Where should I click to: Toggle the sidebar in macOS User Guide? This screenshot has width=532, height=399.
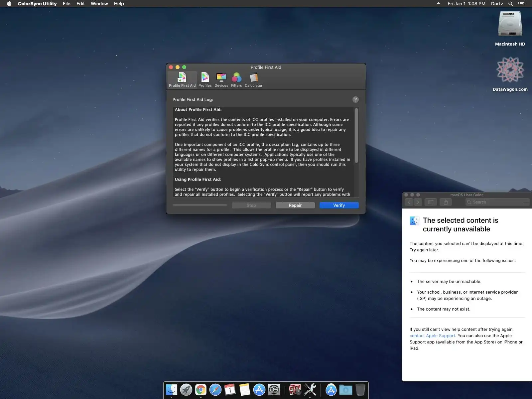pos(431,202)
